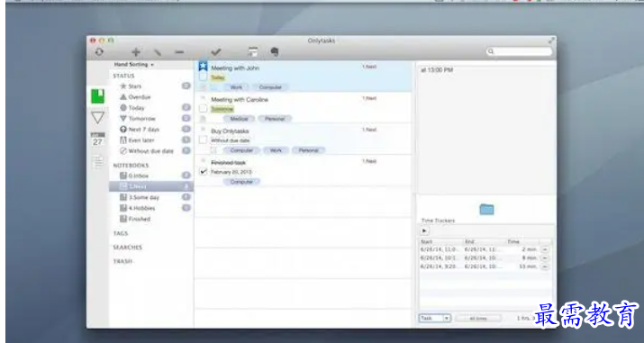Screen dimensions: 644x343
Task: Check the Meeting with John checkbox
Action: point(203,77)
